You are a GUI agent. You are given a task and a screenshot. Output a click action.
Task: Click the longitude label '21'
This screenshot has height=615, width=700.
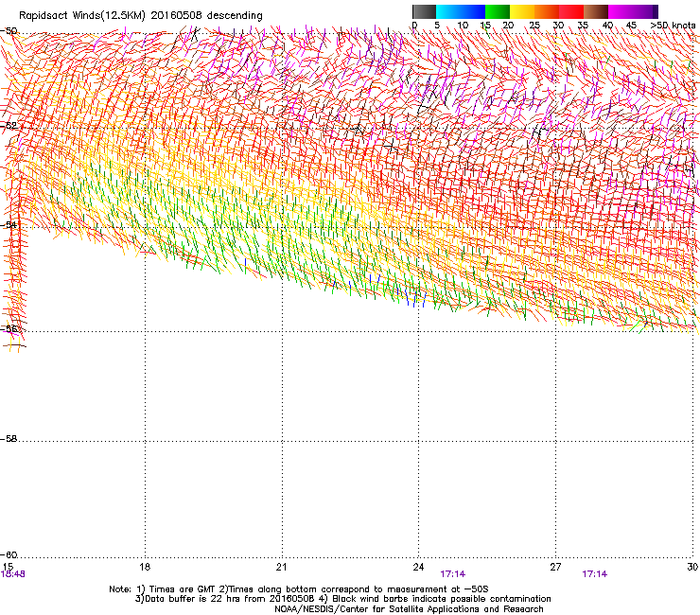point(281,567)
